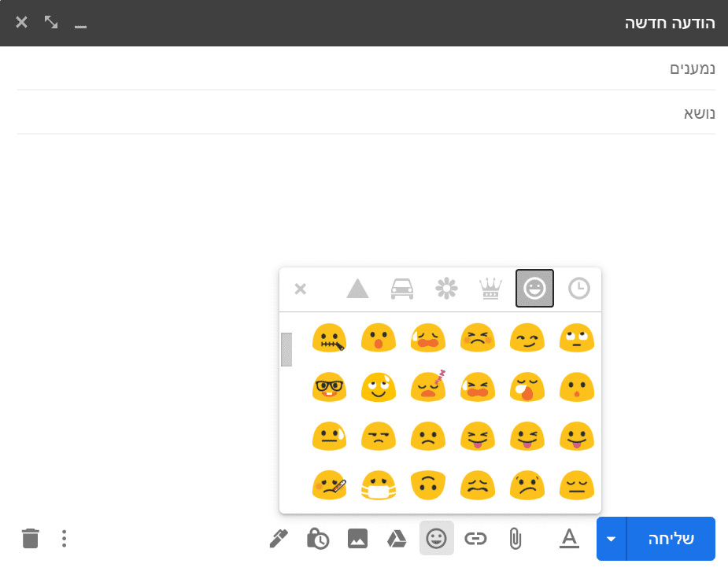This screenshot has width=728, height=571.
Task: Insert the smirking face emoji
Action: [x=527, y=337]
